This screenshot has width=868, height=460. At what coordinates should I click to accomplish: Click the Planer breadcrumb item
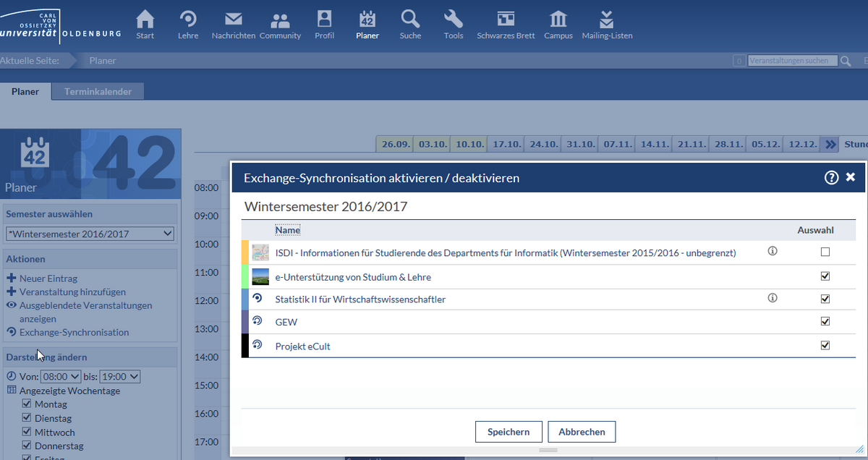point(103,61)
